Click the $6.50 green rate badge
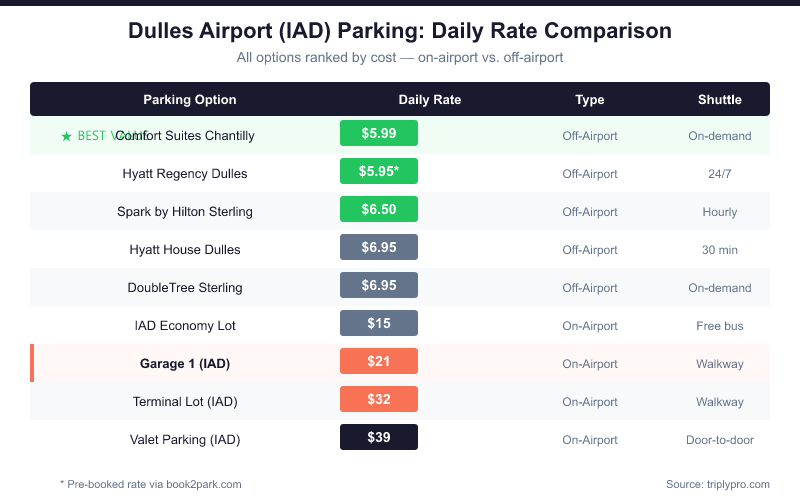This screenshot has width=800, height=500. (x=379, y=210)
